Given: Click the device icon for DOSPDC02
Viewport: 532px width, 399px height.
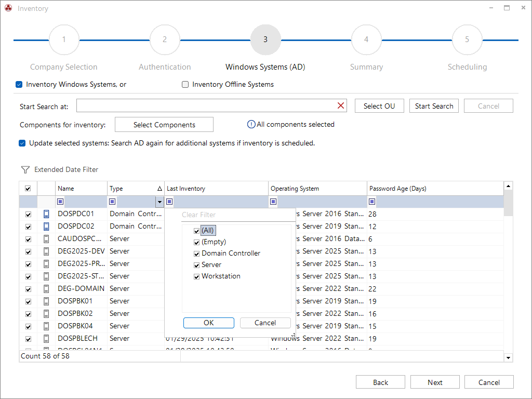Looking at the screenshot, I should (x=46, y=227).
